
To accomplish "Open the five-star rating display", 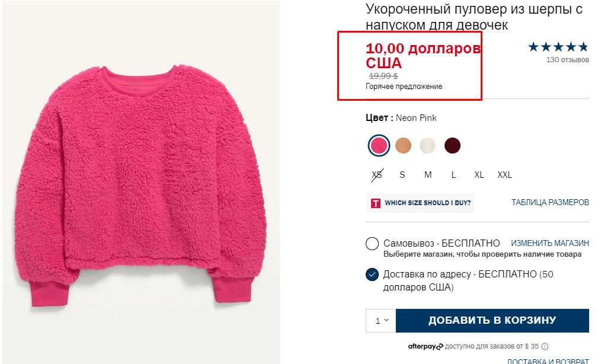I will tap(558, 47).
